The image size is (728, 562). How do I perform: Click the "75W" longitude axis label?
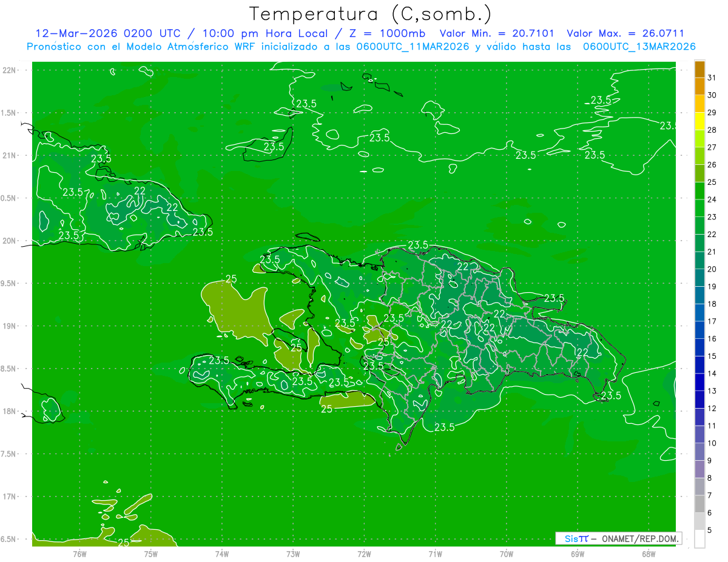[150, 554]
